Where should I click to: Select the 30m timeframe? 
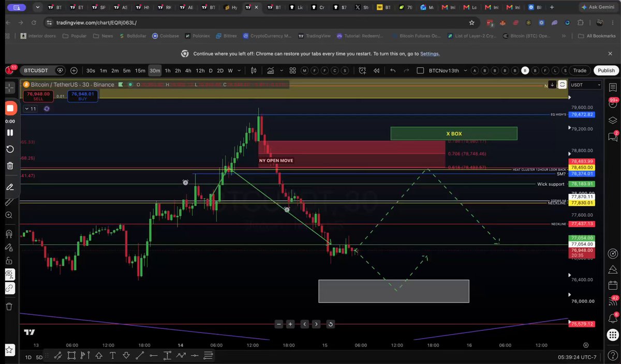pos(154,71)
